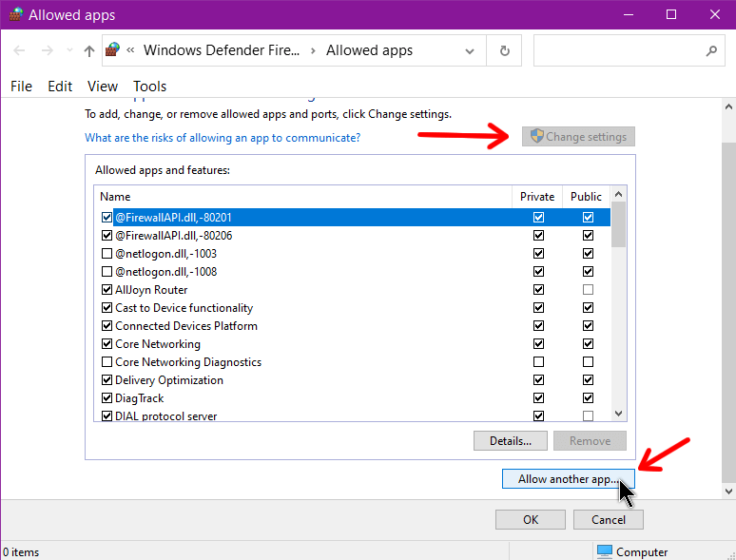This screenshot has height=560, width=736.
Task: Click window scrollbar up arrow
Action: click(728, 107)
